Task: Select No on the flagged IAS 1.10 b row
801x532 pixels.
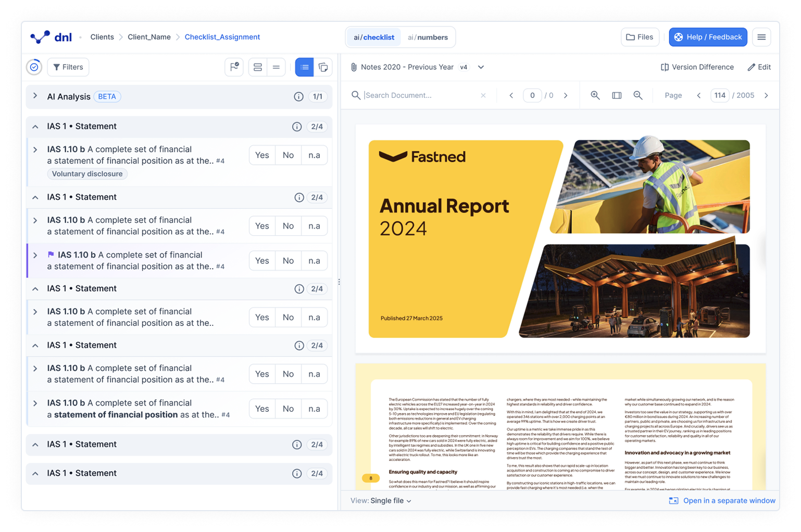Action: [x=288, y=261]
